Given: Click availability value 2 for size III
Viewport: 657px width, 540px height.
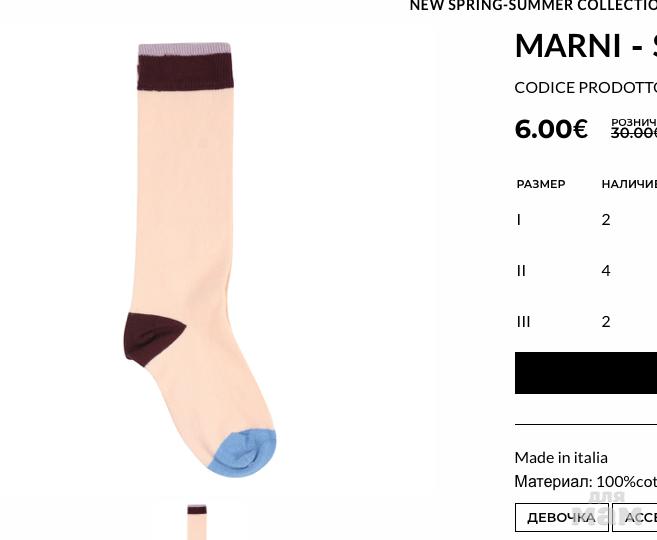Looking at the screenshot, I should pyautogui.click(x=606, y=322).
